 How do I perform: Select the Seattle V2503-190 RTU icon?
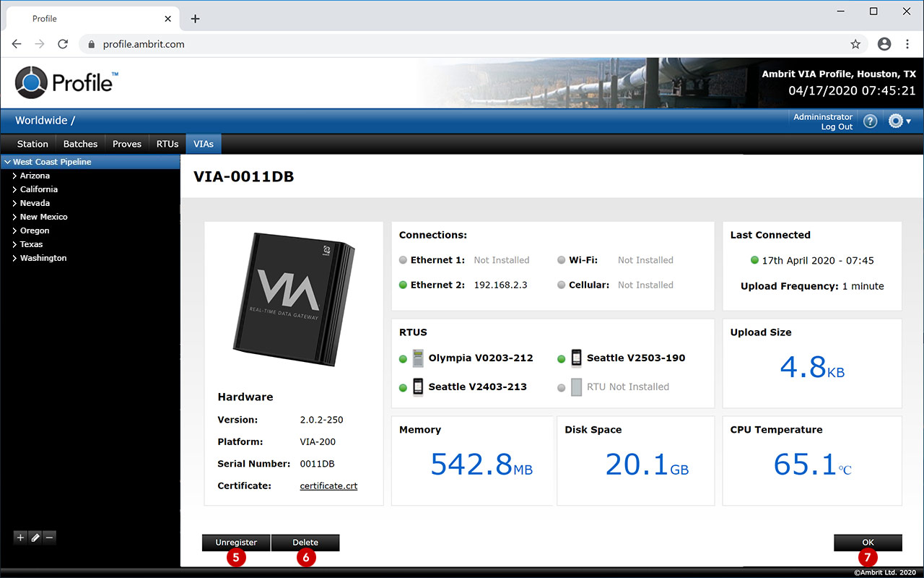576,358
